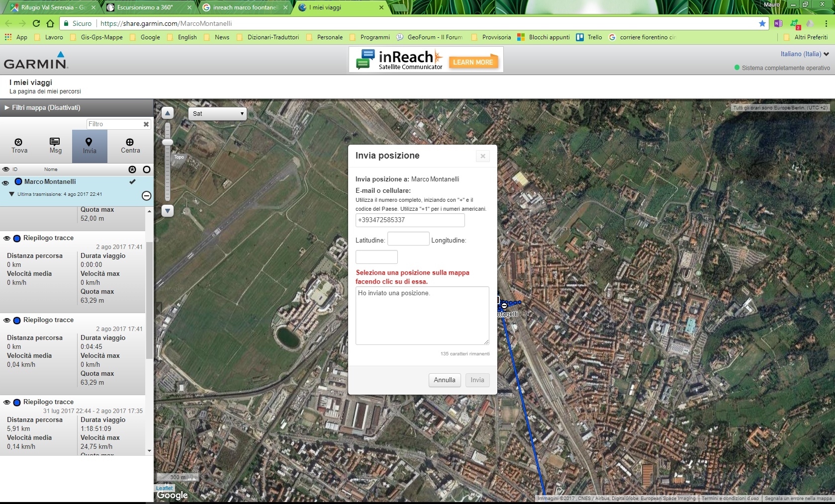Click the E-mail o cellulare input field
The image size is (835, 504).
[410, 220]
